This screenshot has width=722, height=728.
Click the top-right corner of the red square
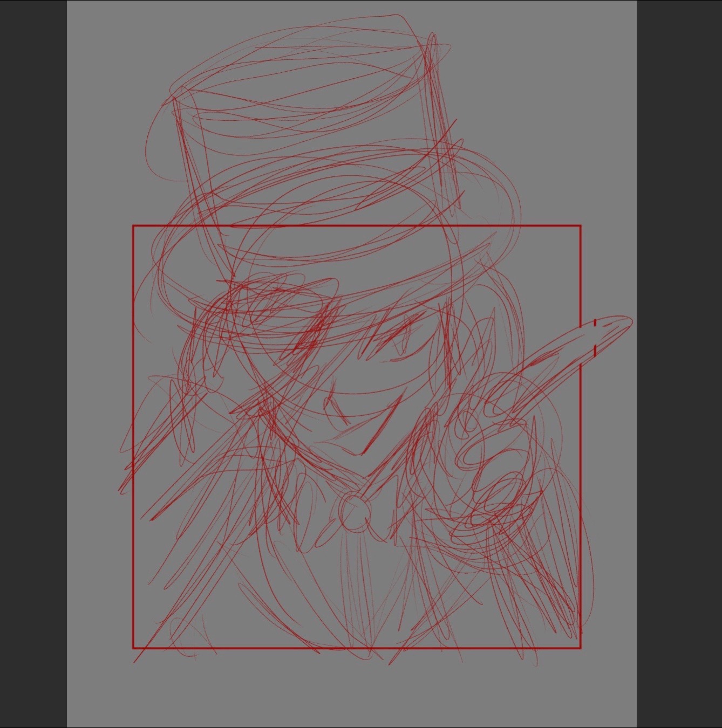(x=581, y=226)
